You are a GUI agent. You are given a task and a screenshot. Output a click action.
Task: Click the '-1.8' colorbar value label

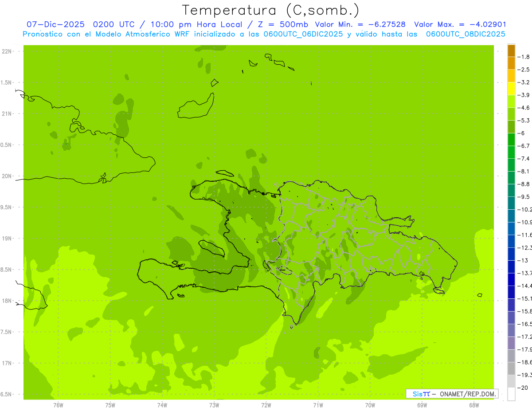(524, 57)
